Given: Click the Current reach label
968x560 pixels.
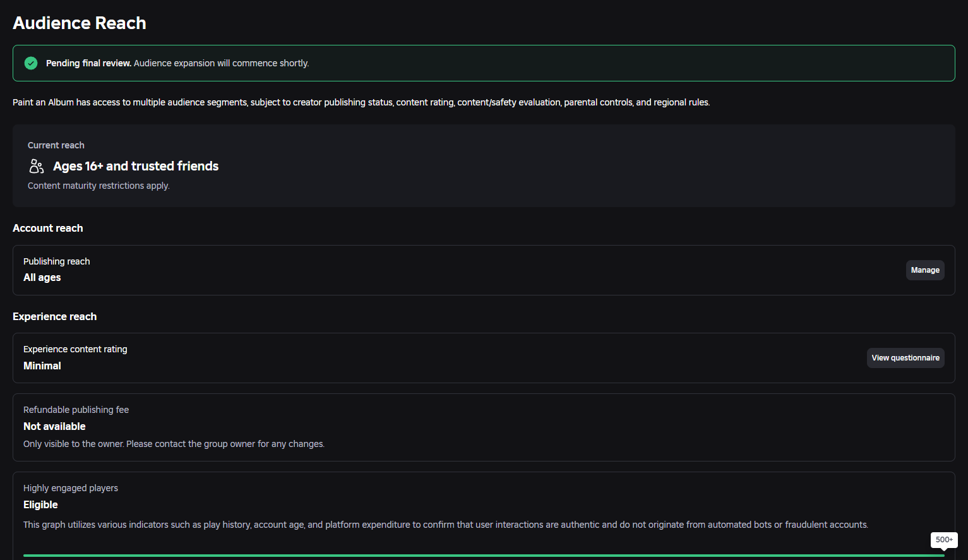Looking at the screenshot, I should pos(56,145).
